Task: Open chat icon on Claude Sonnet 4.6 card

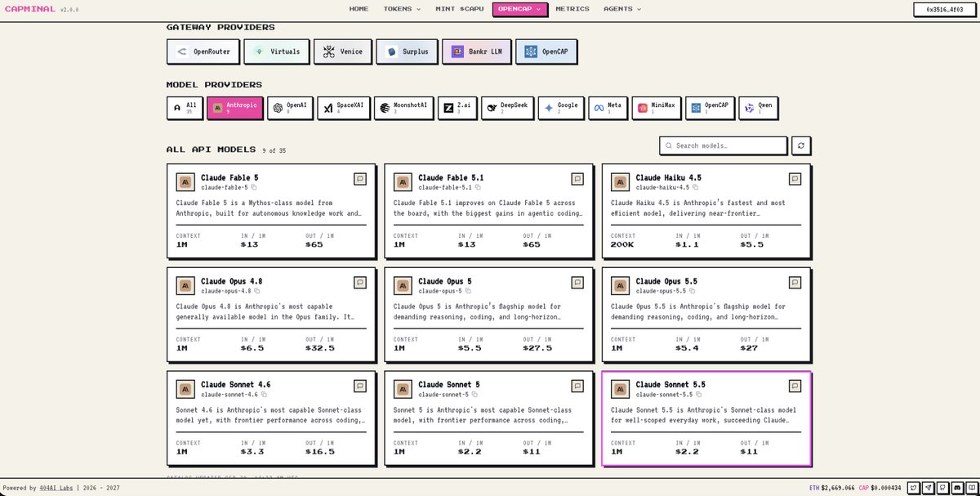Action: tap(360, 386)
